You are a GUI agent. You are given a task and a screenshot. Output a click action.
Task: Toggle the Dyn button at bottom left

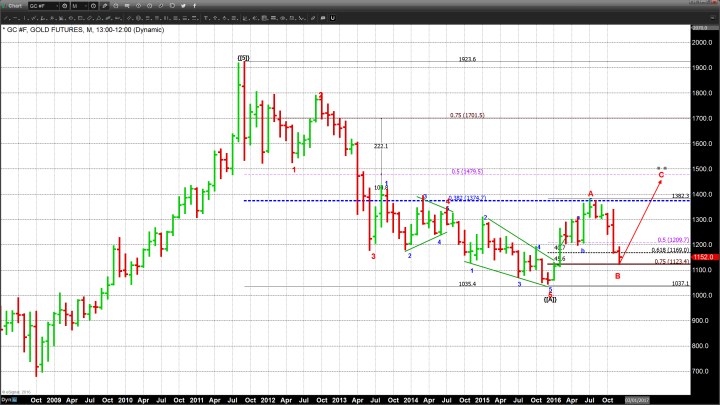[x=6, y=400]
